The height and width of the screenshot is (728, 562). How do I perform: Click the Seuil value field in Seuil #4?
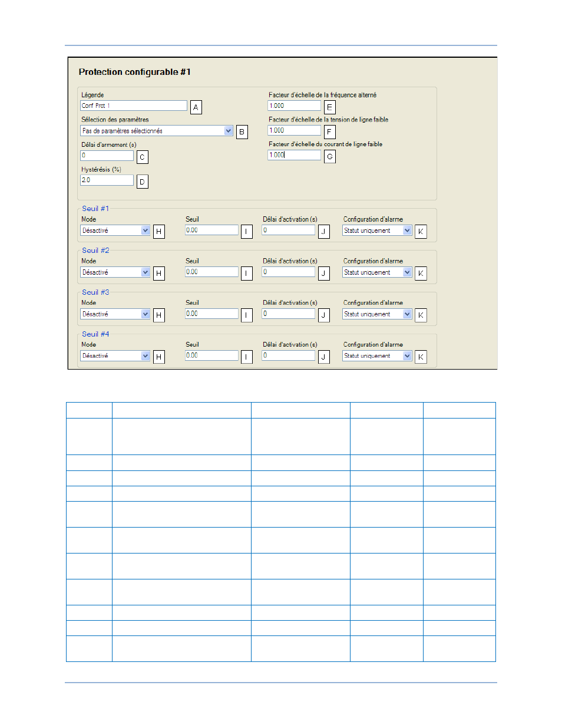pyautogui.click(x=211, y=355)
